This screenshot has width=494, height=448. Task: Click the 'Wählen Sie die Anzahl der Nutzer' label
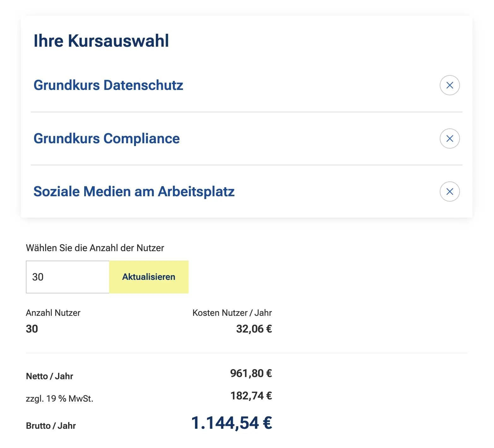click(x=95, y=248)
